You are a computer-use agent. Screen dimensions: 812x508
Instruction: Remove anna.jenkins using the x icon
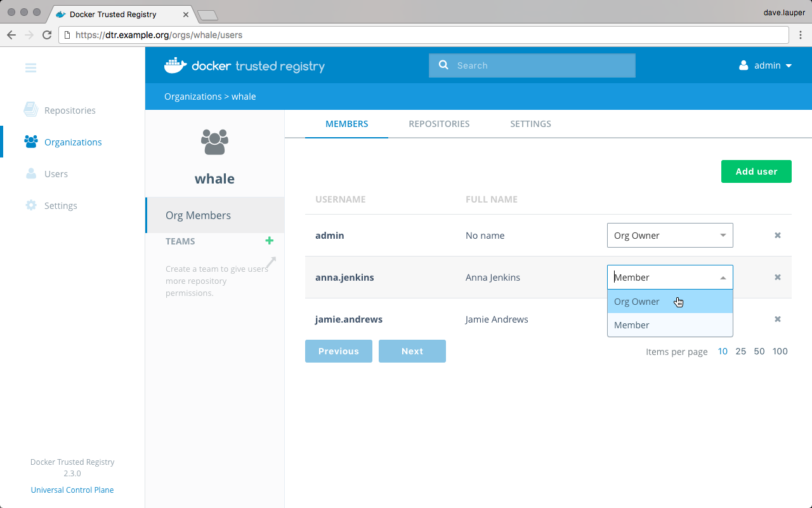(777, 277)
